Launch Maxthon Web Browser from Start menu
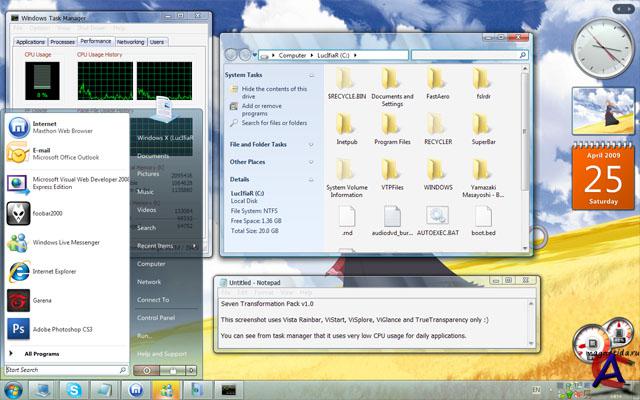Image resolution: width=640 pixels, height=400 pixels. [60, 127]
